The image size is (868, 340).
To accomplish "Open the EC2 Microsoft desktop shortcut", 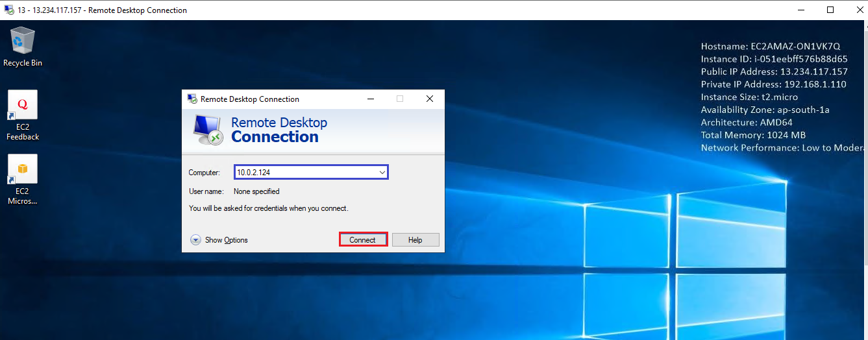I will point(23,180).
